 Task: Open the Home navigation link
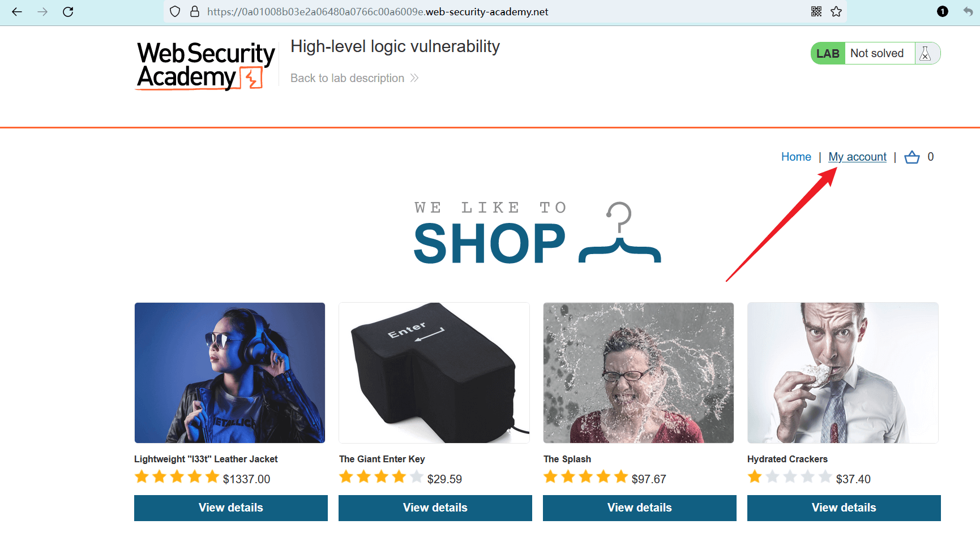796,157
